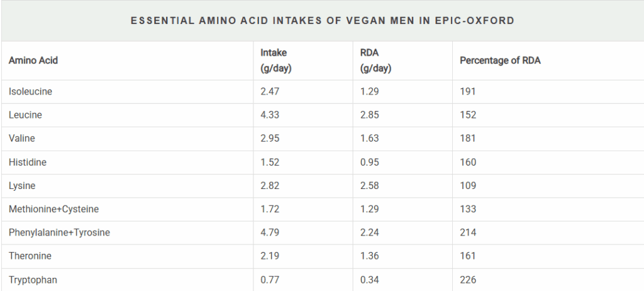Select the Methionine+Cysteine cell
This screenshot has height=291, width=644.
(x=53, y=208)
